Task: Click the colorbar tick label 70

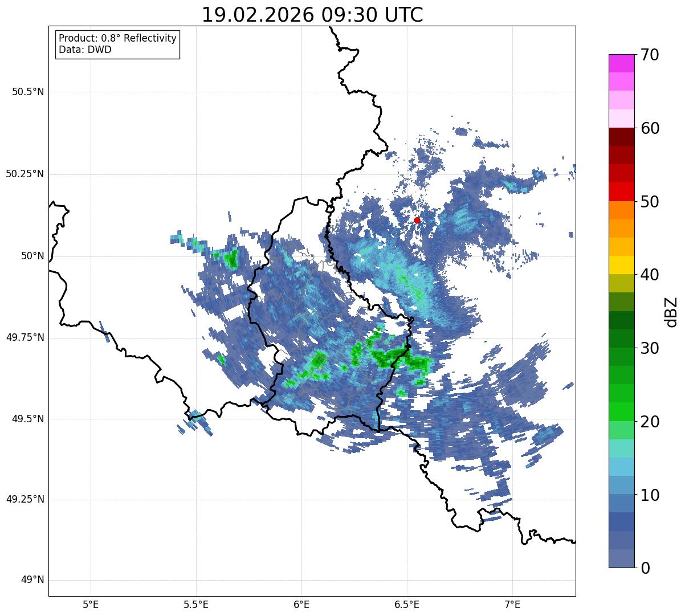Action: click(650, 55)
